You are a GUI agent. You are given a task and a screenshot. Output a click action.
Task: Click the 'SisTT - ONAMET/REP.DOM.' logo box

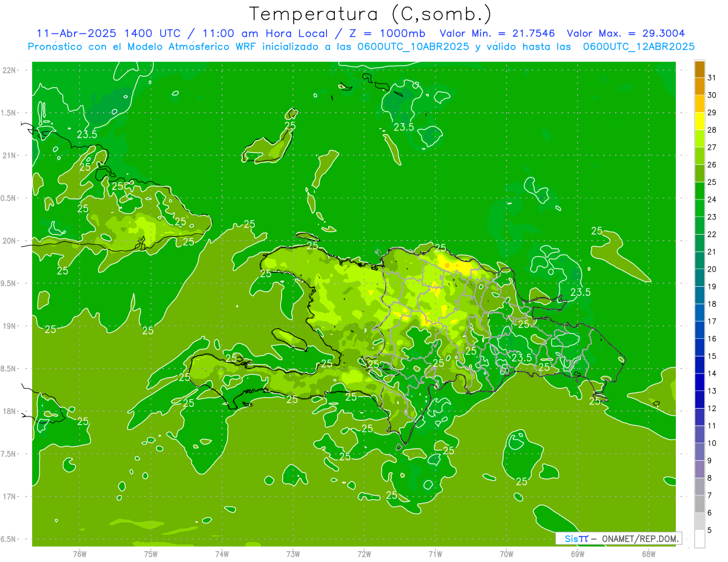pyautogui.click(x=618, y=538)
